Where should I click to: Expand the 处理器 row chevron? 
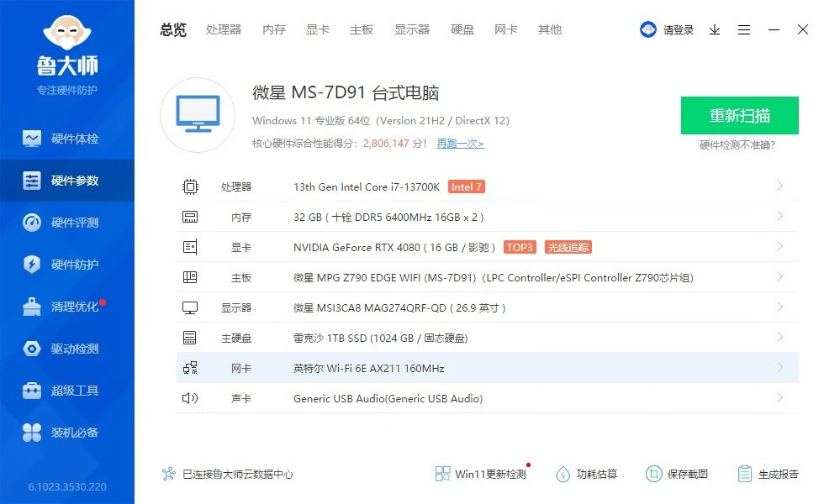[x=780, y=186]
